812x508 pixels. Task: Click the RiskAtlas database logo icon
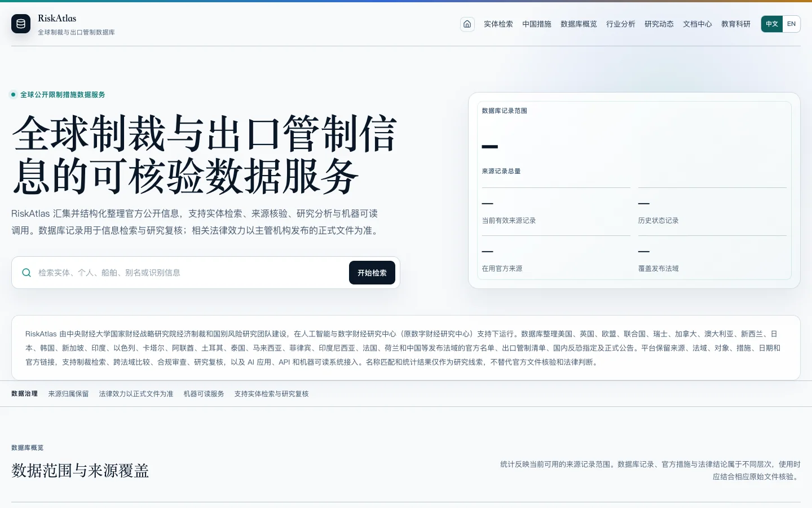pyautogui.click(x=21, y=24)
